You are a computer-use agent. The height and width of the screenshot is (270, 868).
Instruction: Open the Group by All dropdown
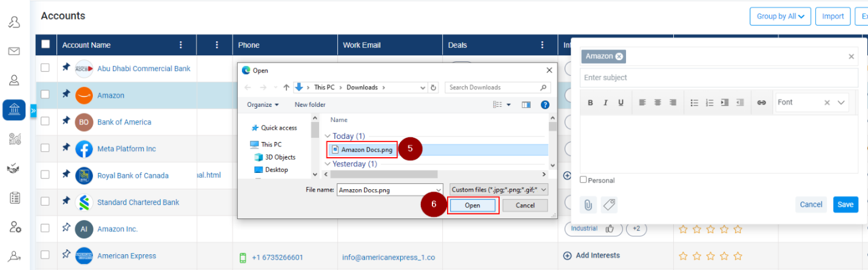click(x=781, y=16)
